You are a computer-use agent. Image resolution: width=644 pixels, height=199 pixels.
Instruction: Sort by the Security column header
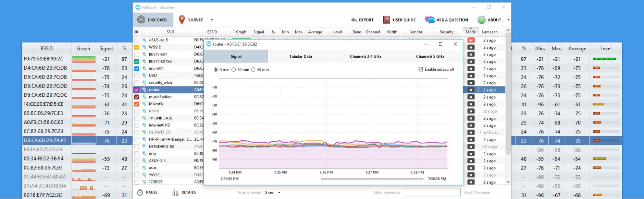[447, 32]
